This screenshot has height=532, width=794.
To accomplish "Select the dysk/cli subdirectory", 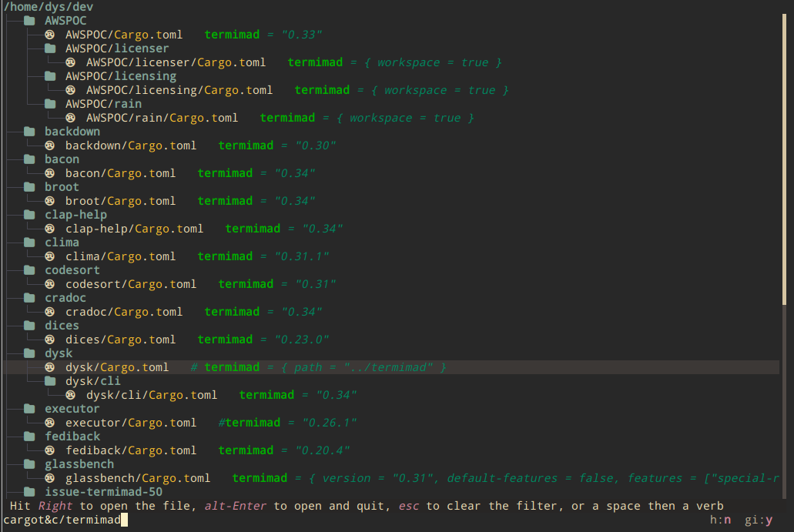I will [x=92, y=381].
